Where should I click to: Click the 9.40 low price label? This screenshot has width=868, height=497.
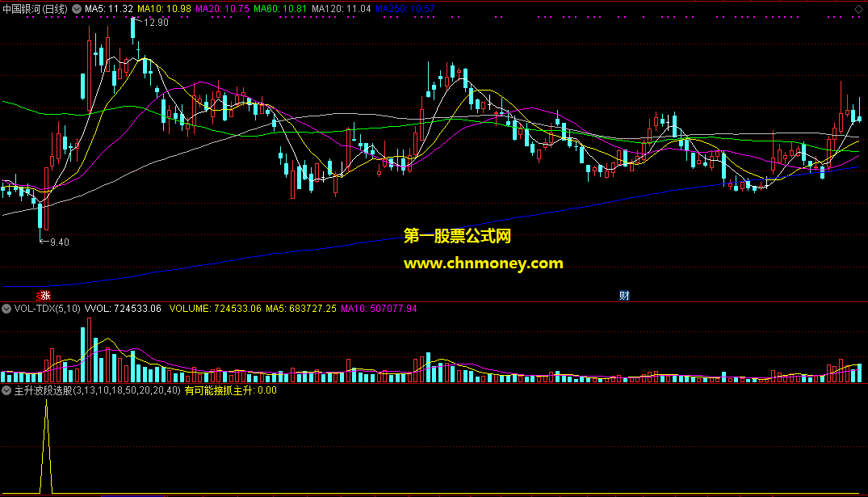[x=60, y=242]
